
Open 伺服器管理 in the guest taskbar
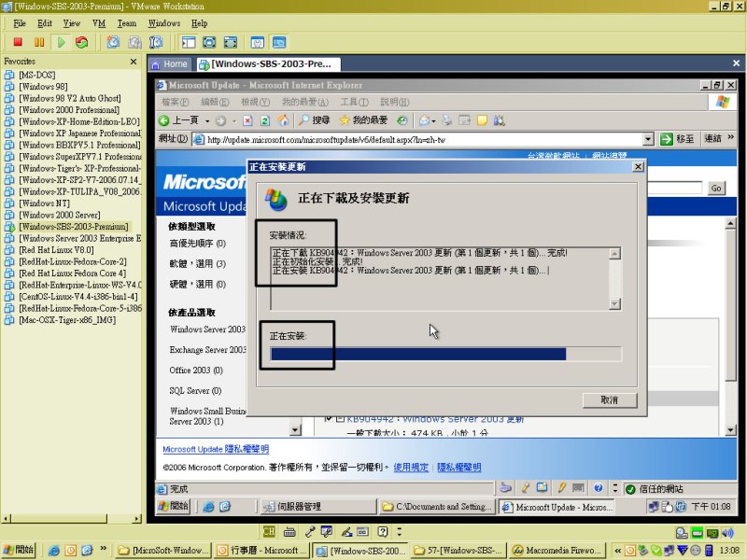318,507
